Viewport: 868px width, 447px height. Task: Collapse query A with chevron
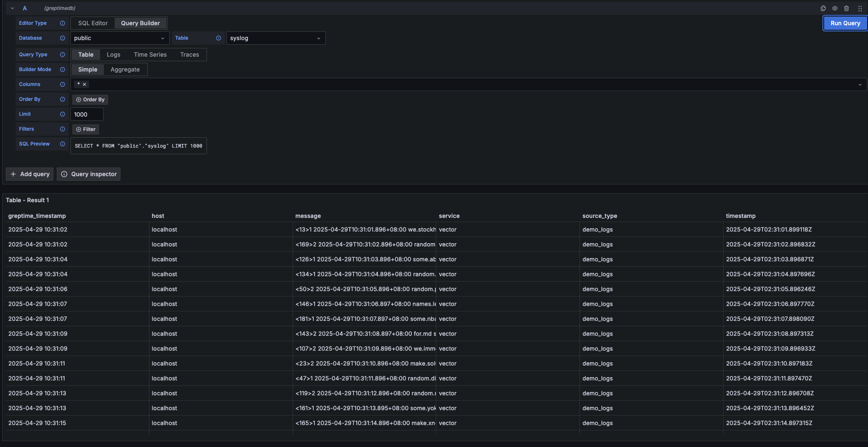[12, 8]
